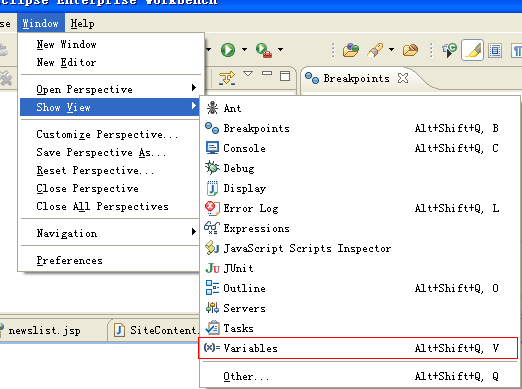
Task: Show the Display view
Action: tap(360, 188)
